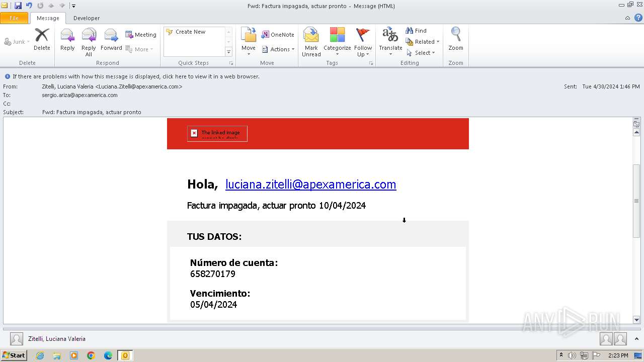
Task: Save message from Quick Access Toolbar
Action: [18, 6]
